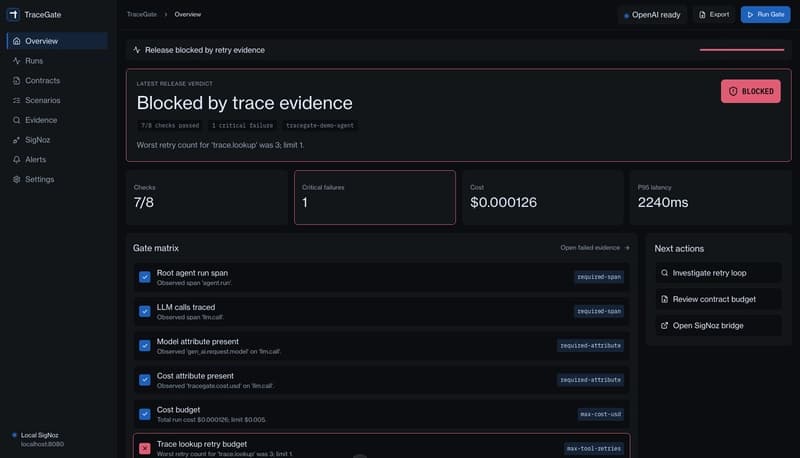Viewport: 800px width, 458px height.
Task: Open the Overview sidebar item
Action: pos(57,41)
